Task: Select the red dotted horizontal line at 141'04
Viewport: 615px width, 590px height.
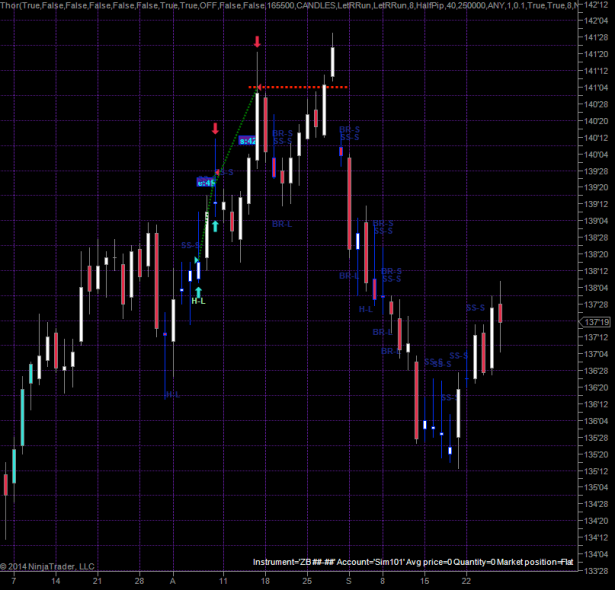Action: pyautogui.click(x=298, y=87)
